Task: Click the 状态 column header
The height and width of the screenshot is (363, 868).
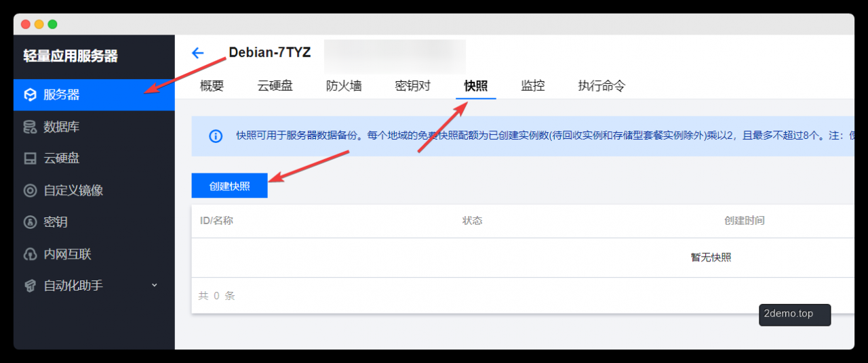Action: [x=473, y=221]
